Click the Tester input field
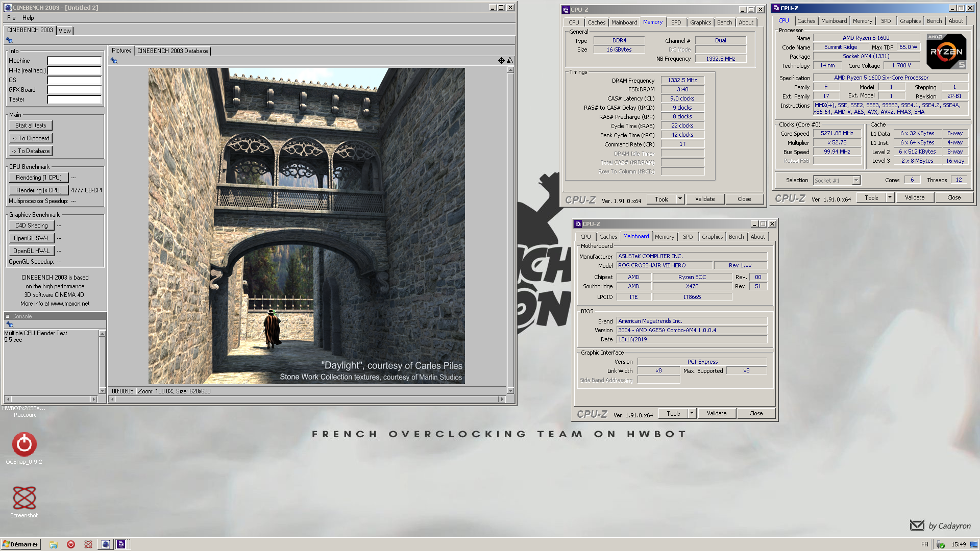 pos(75,99)
